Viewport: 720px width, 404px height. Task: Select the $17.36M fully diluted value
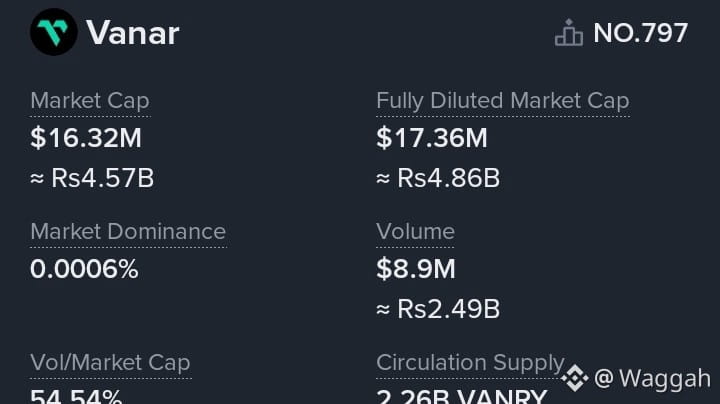click(432, 138)
